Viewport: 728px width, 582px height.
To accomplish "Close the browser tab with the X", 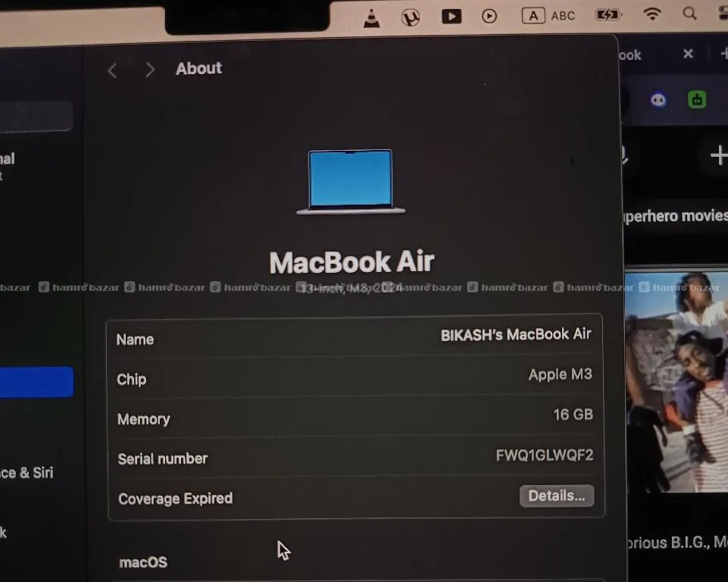I will coord(688,54).
